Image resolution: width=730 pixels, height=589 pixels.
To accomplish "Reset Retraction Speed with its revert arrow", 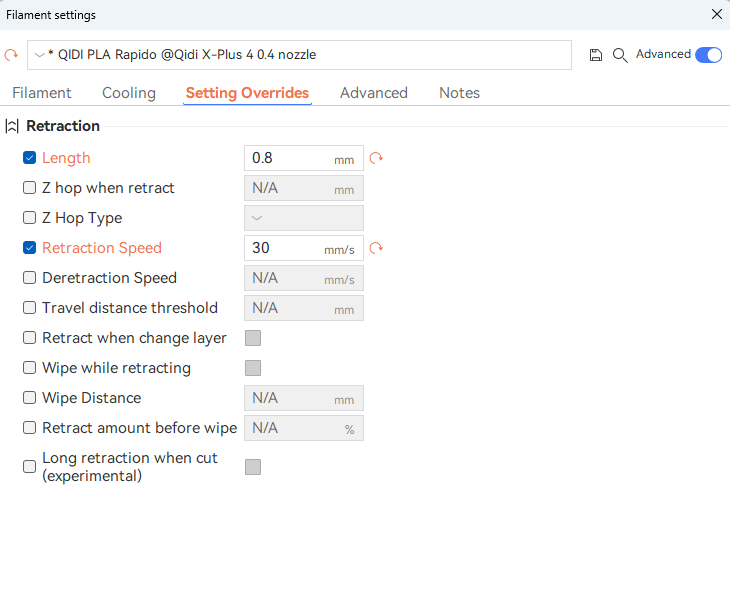I will click(376, 248).
